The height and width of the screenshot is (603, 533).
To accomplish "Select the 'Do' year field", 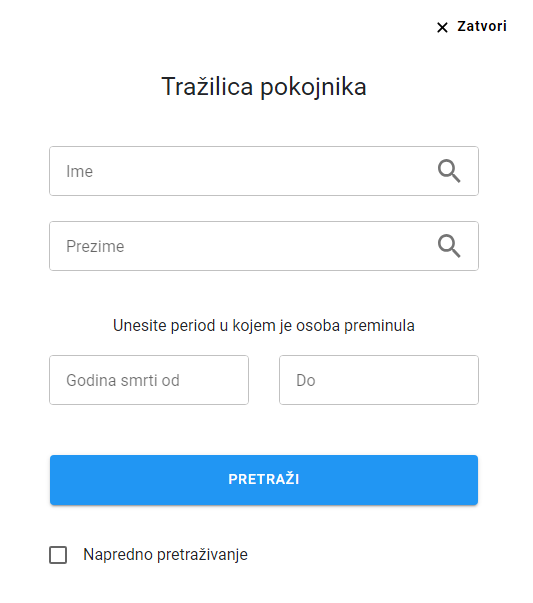I will pyautogui.click(x=379, y=380).
